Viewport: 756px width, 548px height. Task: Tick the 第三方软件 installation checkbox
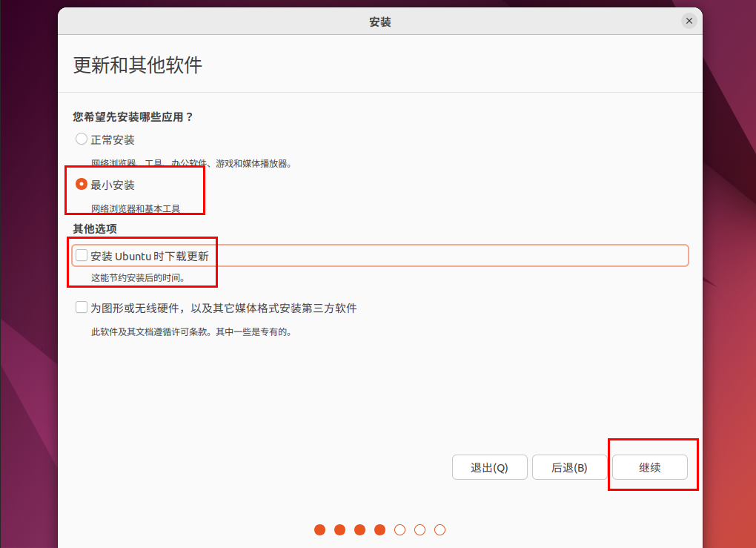coord(82,308)
